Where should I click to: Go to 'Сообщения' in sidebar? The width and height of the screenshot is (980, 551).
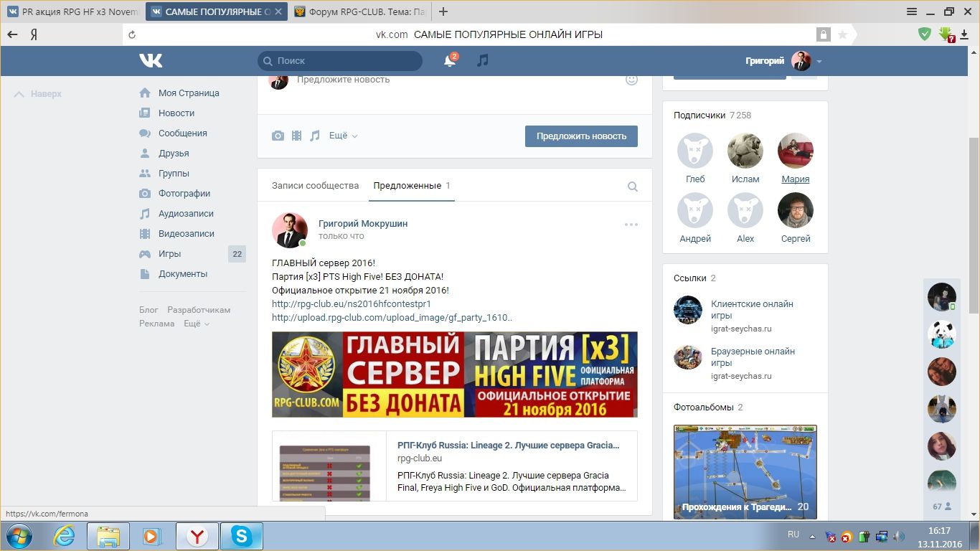182,133
